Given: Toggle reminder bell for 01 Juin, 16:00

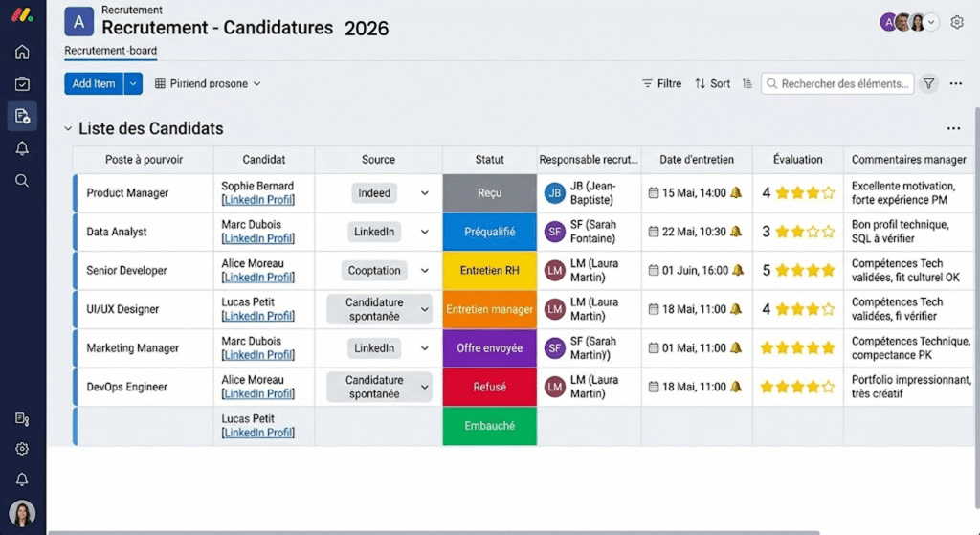Looking at the screenshot, I should tap(738, 271).
